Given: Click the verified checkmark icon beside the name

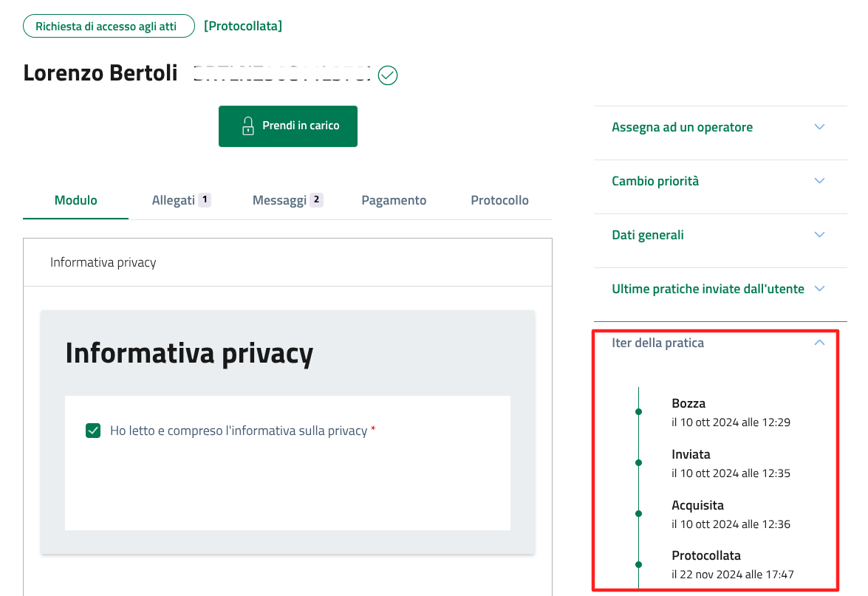Looking at the screenshot, I should pyautogui.click(x=388, y=75).
